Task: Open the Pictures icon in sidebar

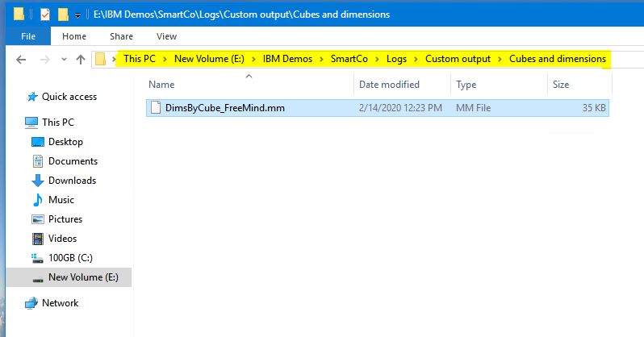Action: coord(37,219)
